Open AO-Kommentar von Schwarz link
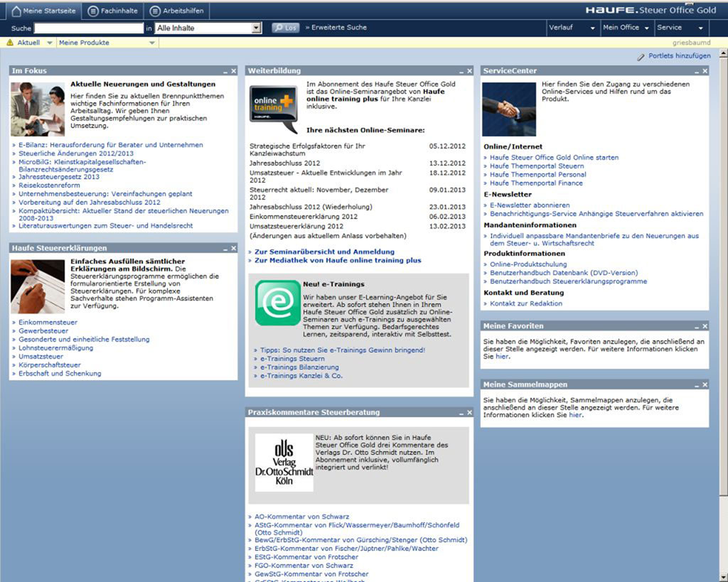The height and width of the screenshot is (582, 728). (301, 517)
